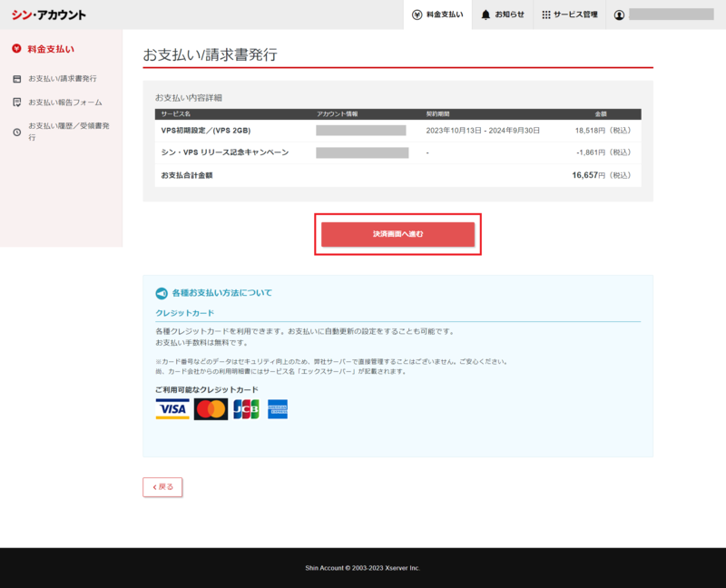Click the シン・アカウント logo
This screenshot has height=588, width=726.
[x=51, y=14]
